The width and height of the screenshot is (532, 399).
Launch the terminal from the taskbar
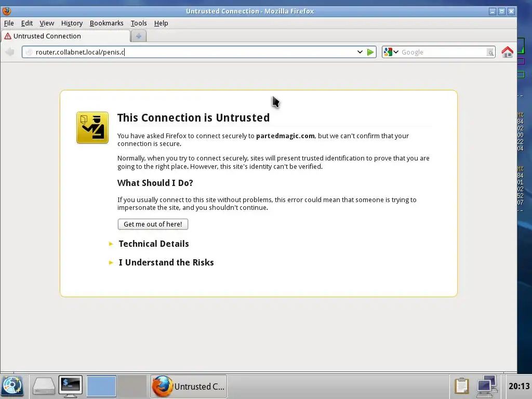coord(71,386)
